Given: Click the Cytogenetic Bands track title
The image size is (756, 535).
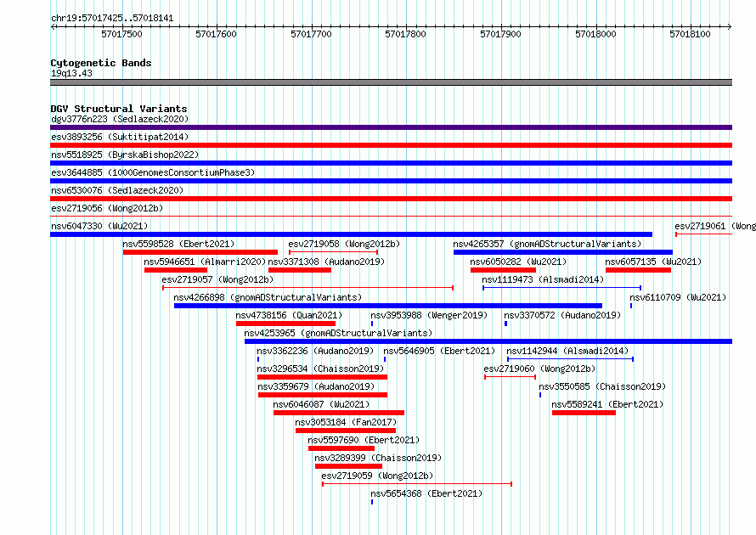Looking at the screenshot, I should (x=101, y=63).
